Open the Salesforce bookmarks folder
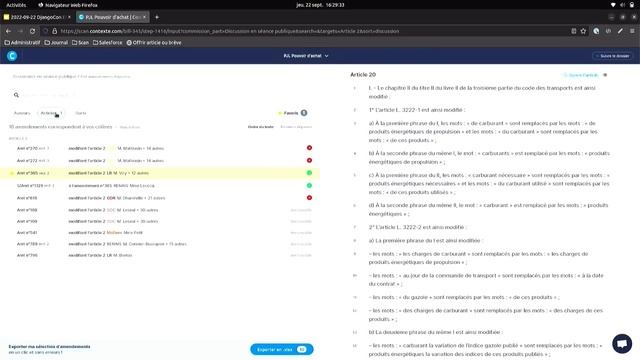Viewport: 640px width, 360px height. pyautogui.click(x=107, y=42)
